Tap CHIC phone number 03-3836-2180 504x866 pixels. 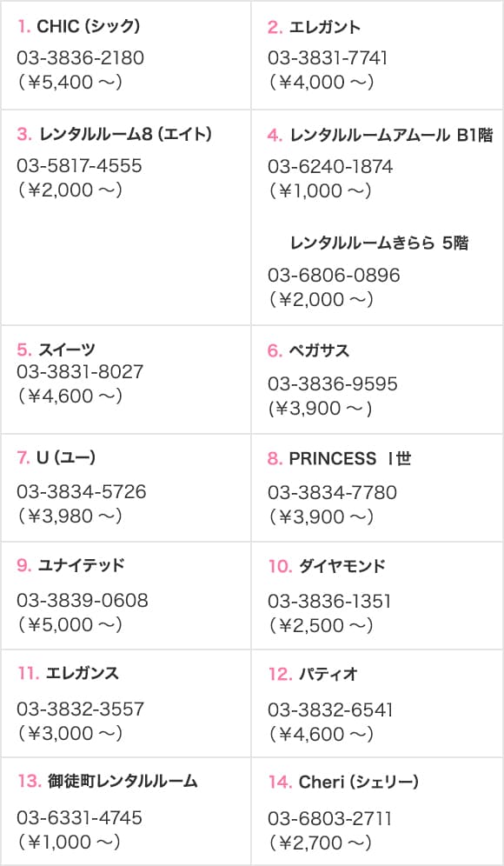(x=80, y=58)
